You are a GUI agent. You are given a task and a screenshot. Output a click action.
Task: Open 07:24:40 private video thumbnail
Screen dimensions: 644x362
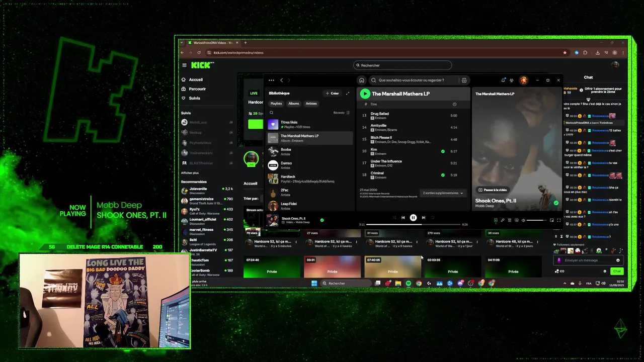(x=272, y=266)
